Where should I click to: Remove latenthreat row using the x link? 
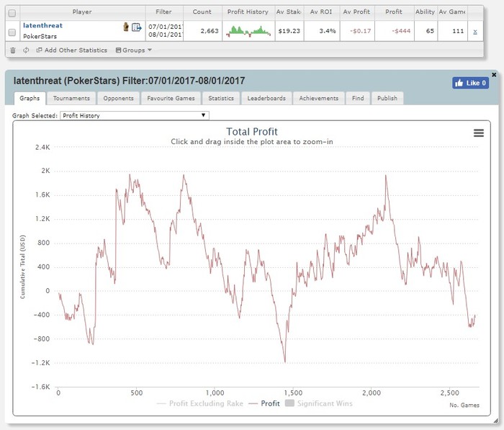click(x=475, y=32)
